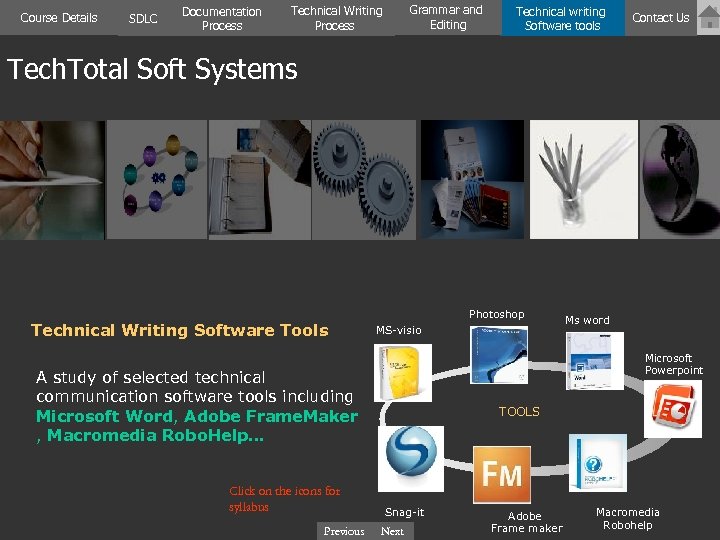Image resolution: width=720 pixels, height=540 pixels.
Task: Click the Macromedia RoboHelp green text
Action: click(x=156, y=435)
